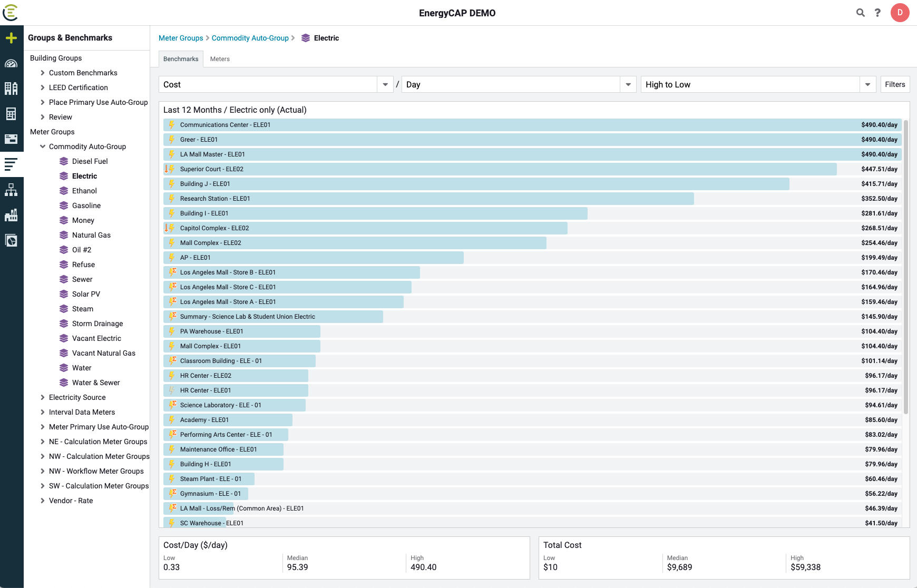This screenshot has height=588, width=917.
Task: Collapse the Commodity Auto-Group tree
Action: tap(43, 146)
